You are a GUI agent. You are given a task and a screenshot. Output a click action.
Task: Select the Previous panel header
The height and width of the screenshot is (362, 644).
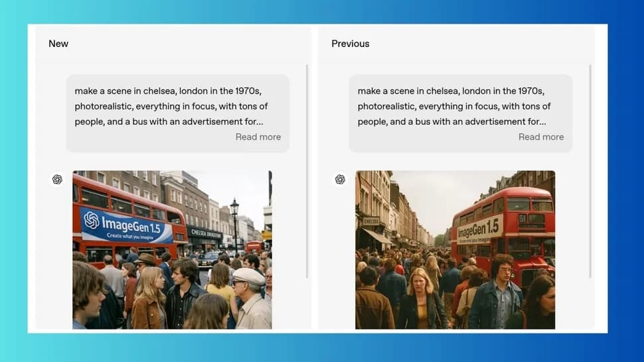coord(350,44)
